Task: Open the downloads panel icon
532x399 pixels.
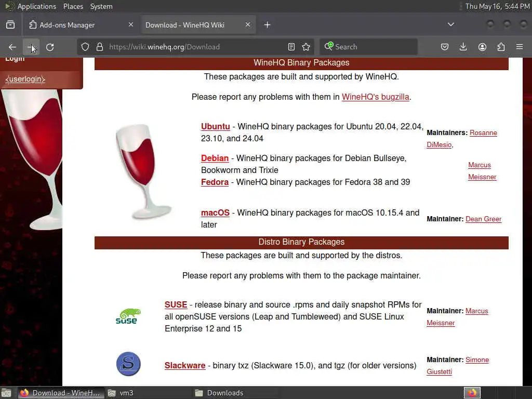Action: [x=463, y=47]
